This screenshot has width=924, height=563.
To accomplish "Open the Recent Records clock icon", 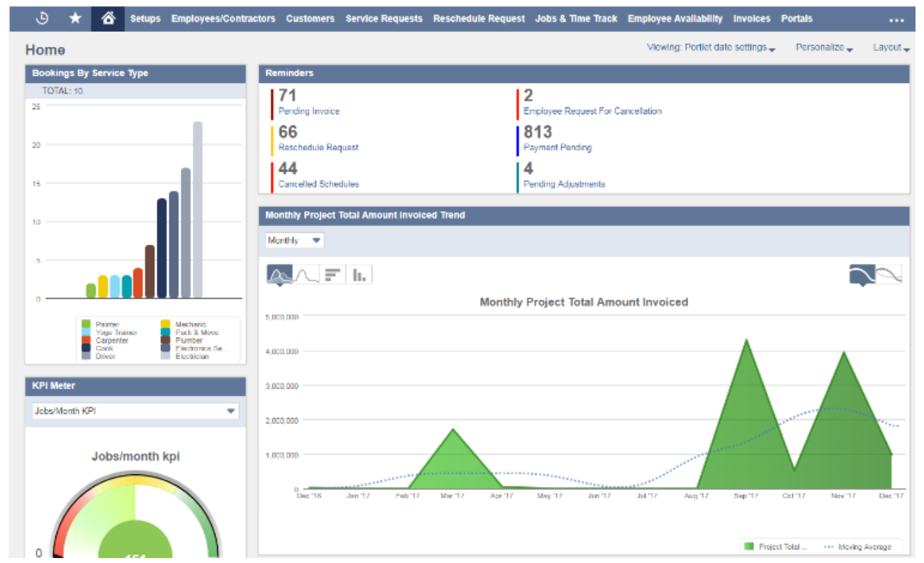I will tap(42, 19).
